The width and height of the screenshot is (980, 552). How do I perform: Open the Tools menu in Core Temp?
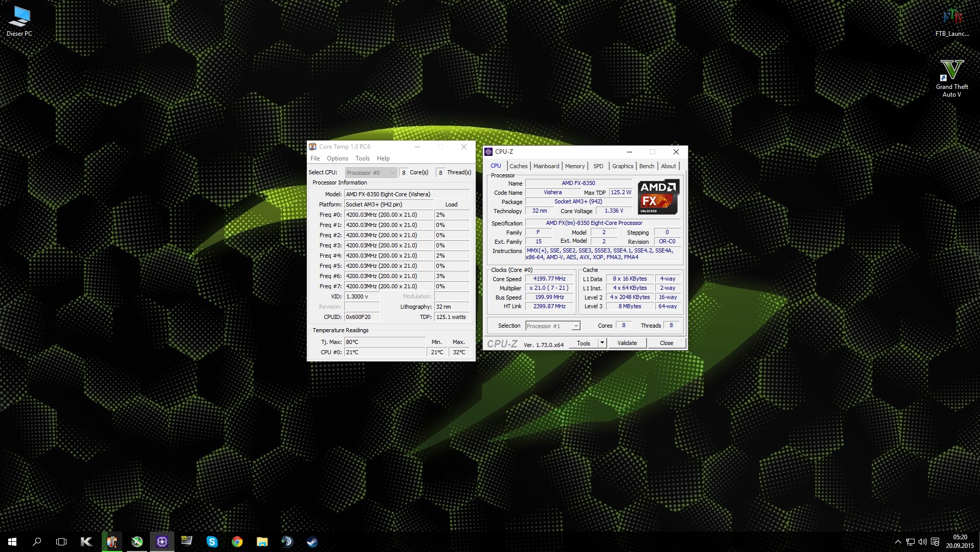click(x=363, y=158)
